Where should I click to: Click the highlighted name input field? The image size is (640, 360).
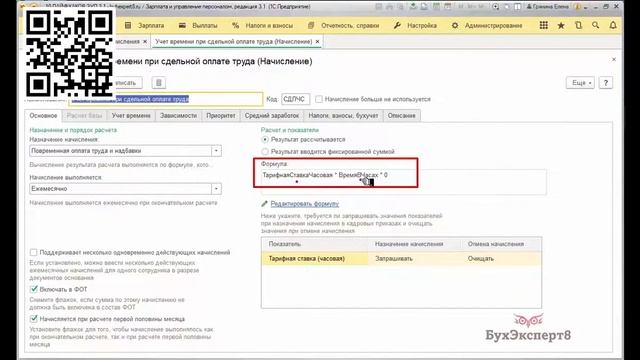pos(165,99)
